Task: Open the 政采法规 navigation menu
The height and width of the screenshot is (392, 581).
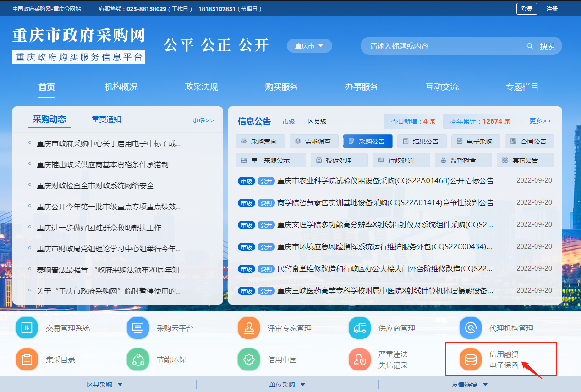Action: (x=201, y=87)
